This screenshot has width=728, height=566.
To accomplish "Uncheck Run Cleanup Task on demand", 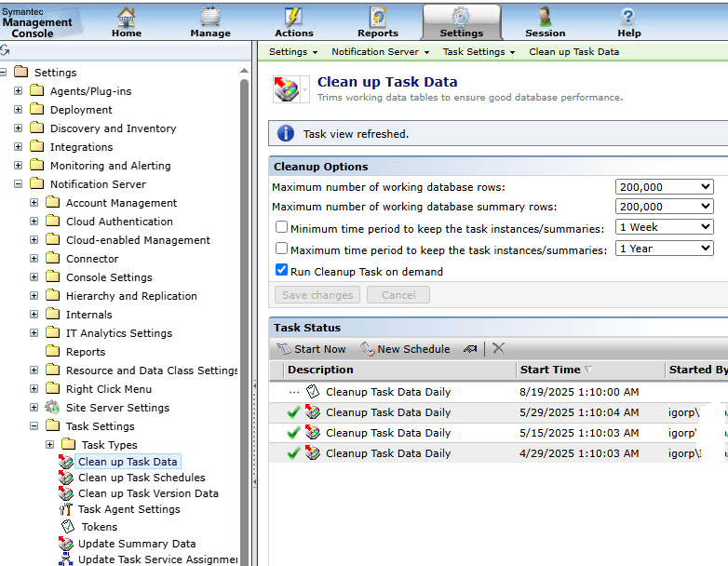I will 281,269.
